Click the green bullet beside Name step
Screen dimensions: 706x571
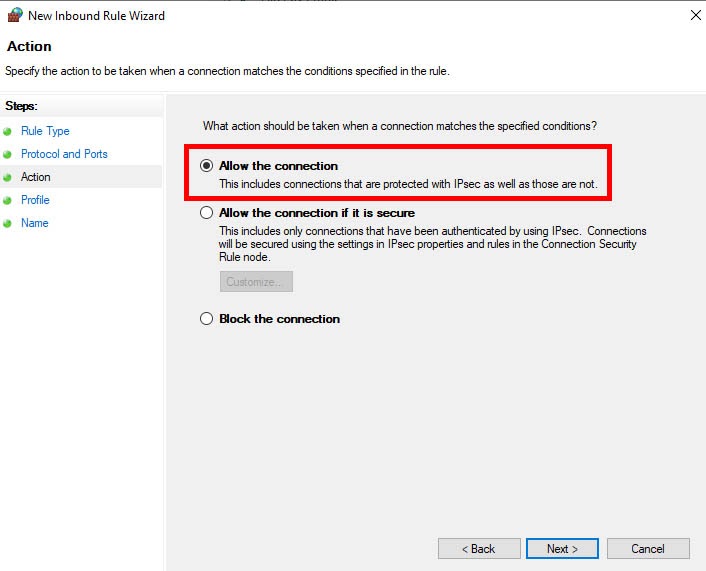pyautogui.click(x=8, y=223)
